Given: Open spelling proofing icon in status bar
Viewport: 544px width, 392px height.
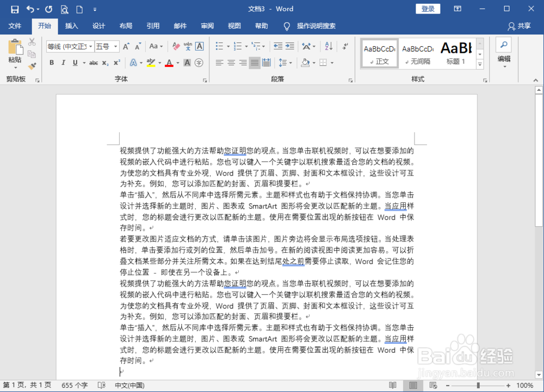Looking at the screenshot, I should click(x=101, y=385).
